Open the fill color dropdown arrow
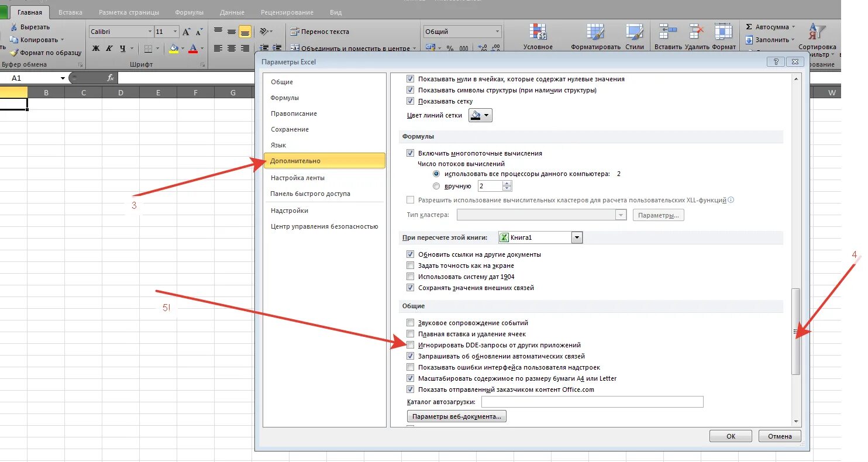868x462 pixels. click(182, 49)
